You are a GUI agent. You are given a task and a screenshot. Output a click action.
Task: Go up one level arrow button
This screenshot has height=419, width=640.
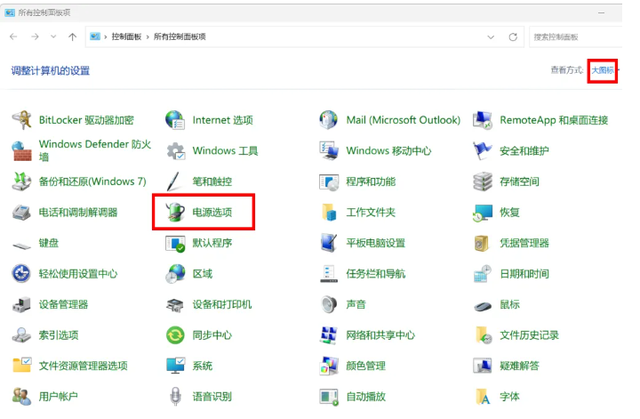72,37
